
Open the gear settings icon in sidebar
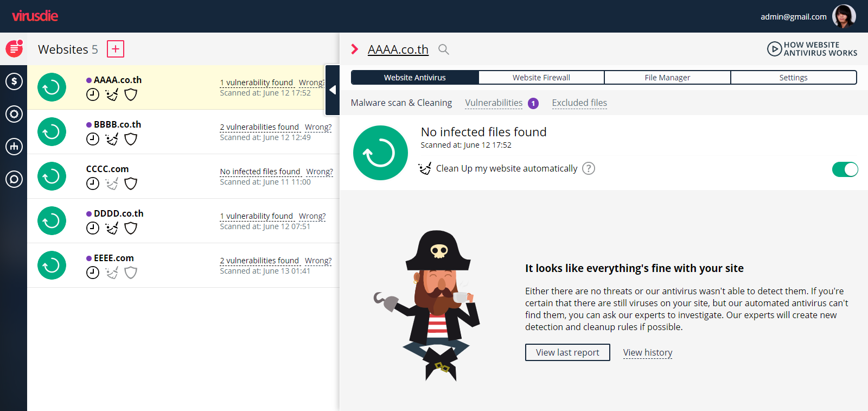click(14, 114)
